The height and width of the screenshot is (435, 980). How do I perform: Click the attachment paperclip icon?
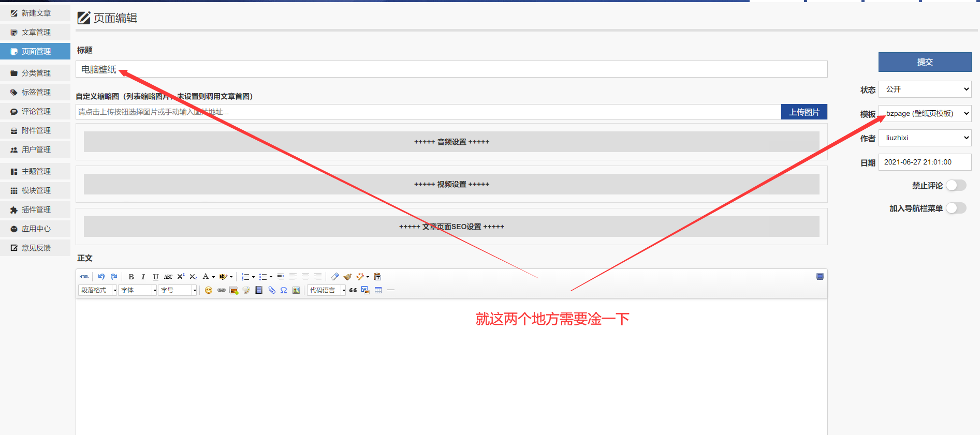272,290
